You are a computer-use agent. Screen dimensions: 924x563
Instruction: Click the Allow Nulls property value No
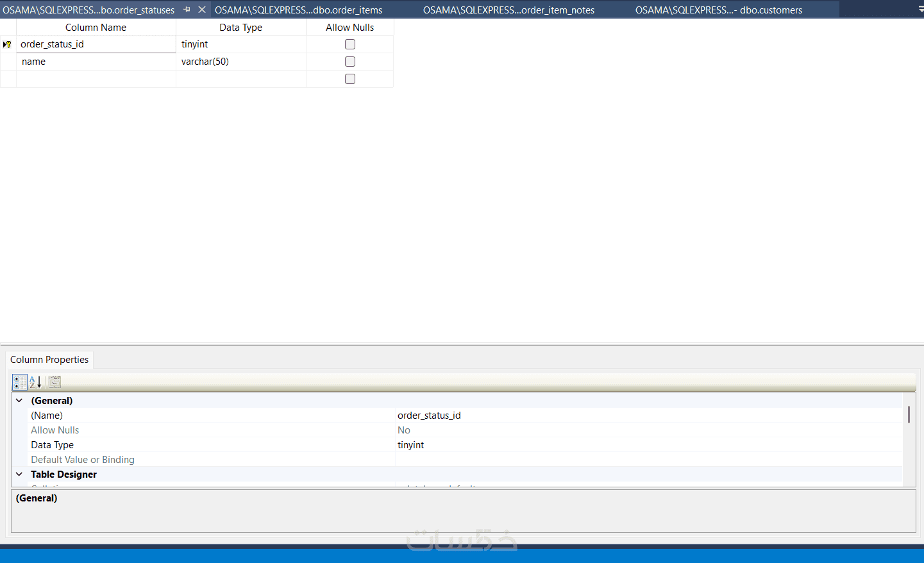pyautogui.click(x=649, y=430)
